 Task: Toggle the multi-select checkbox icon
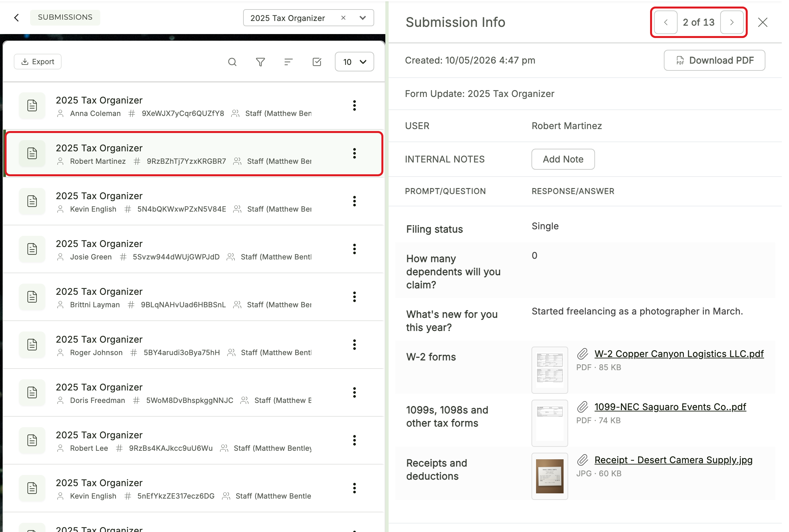pyautogui.click(x=317, y=62)
